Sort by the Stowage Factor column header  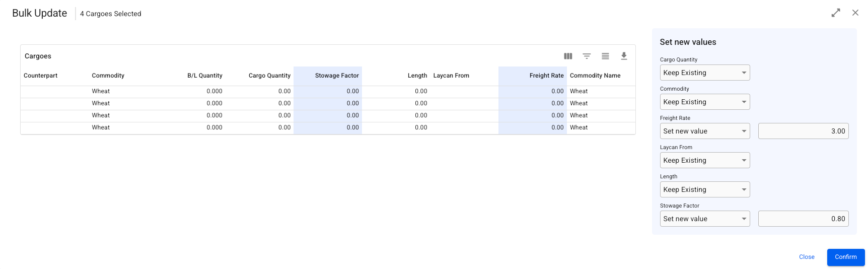337,76
